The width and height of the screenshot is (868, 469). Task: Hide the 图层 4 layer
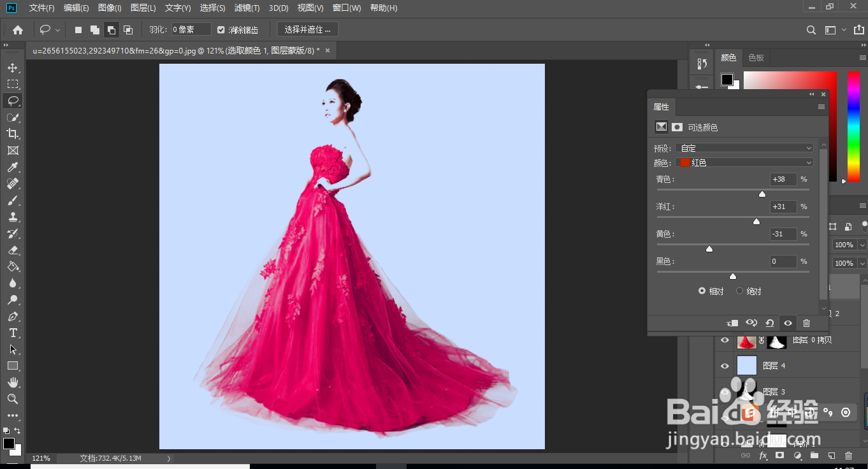pyautogui.click(x=724, y=365)
